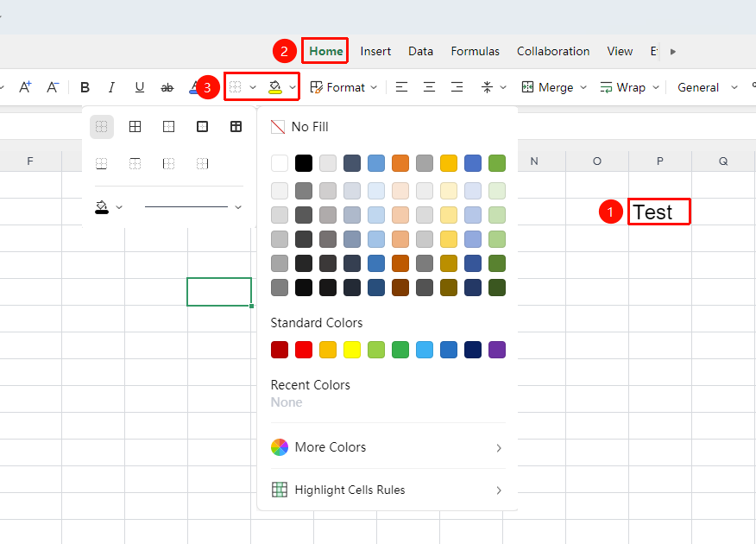Select the cell containing Test
The height and width of the screenshot is (544, 756).
pyautogui.click(x=659, y=212)
